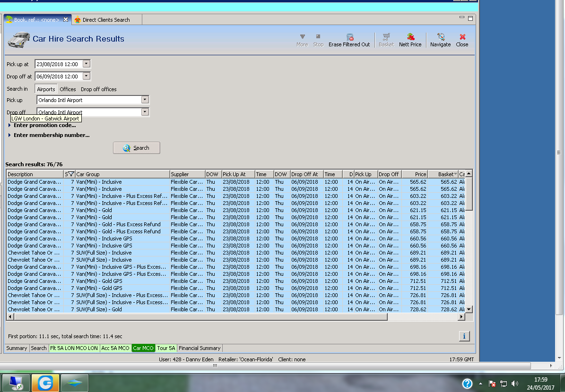
Task: Toggle the Nett Price icon
Action: 410,40
